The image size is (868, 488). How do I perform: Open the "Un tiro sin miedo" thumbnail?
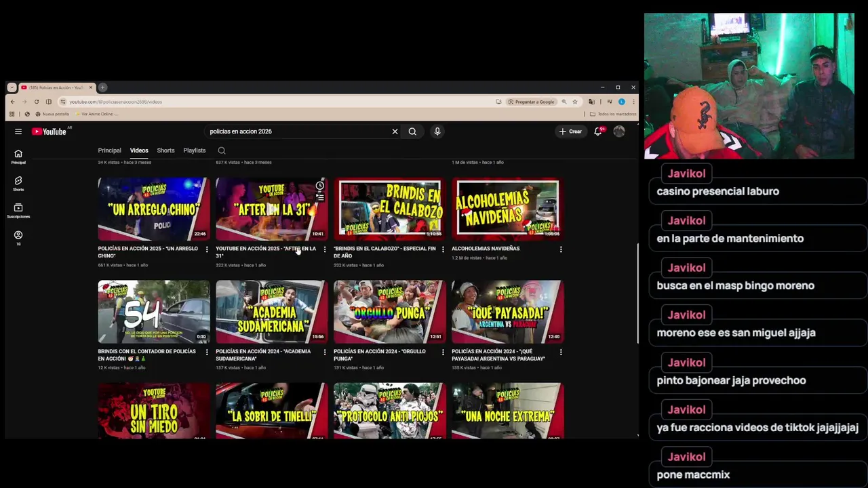[154, 411]
